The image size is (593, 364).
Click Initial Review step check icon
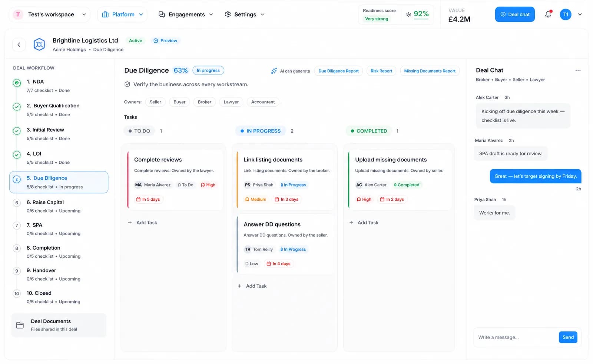17,131
